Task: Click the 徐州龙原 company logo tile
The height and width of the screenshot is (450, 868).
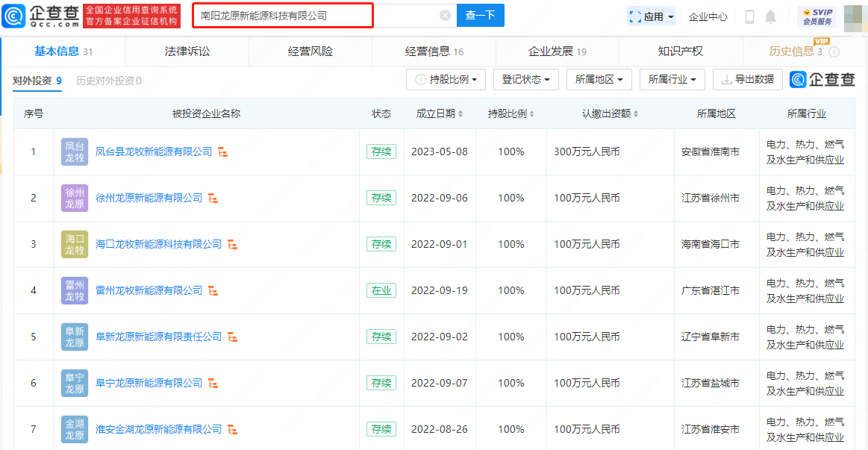Action: (x=75, y=199)
